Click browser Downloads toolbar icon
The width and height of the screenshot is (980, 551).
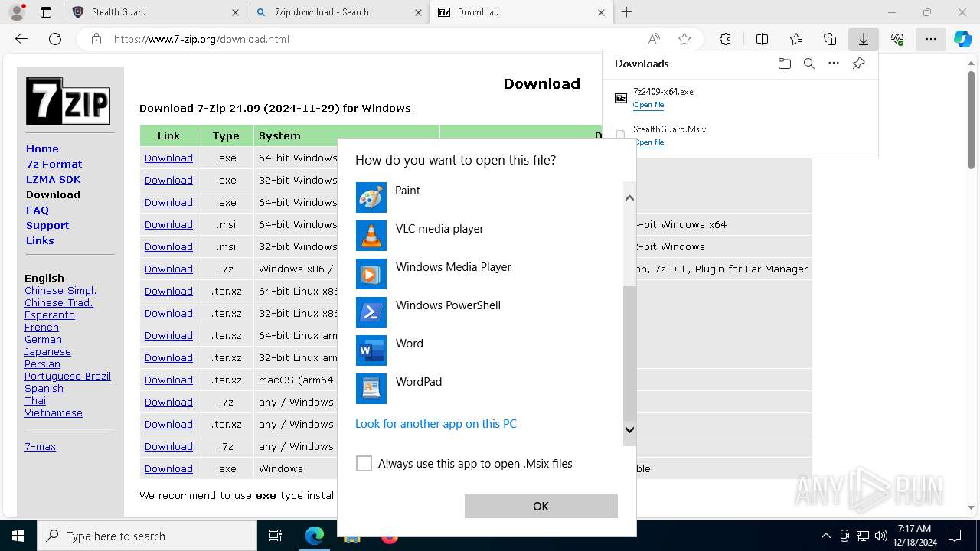click(863, 39)
